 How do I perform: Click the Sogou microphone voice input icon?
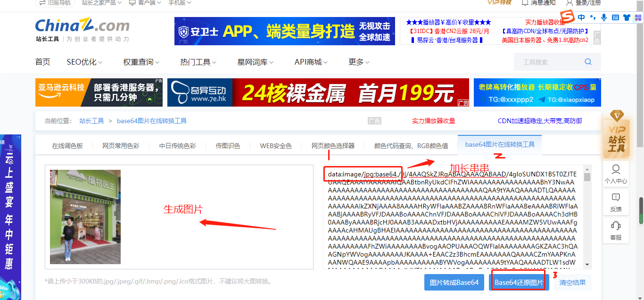pos(604,17)
